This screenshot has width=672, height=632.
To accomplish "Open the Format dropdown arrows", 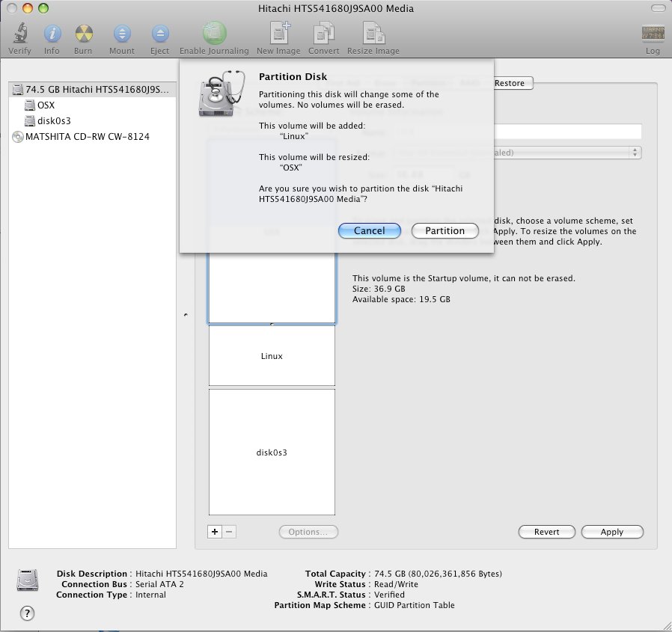I will [x=635, y=153].
